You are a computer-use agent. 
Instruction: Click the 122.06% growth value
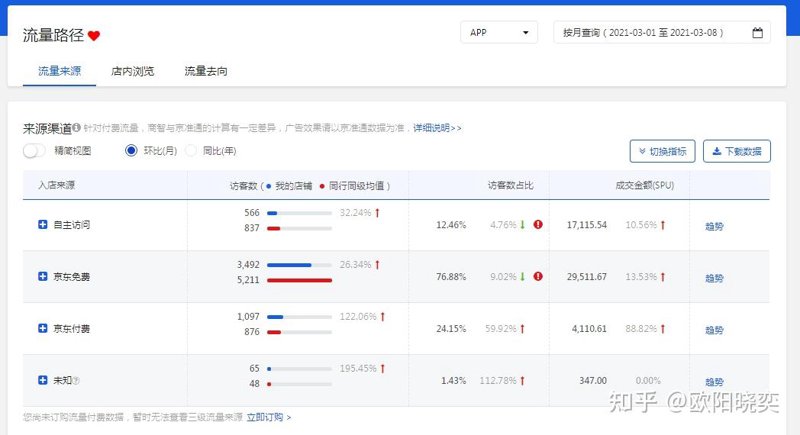point(358,317)
